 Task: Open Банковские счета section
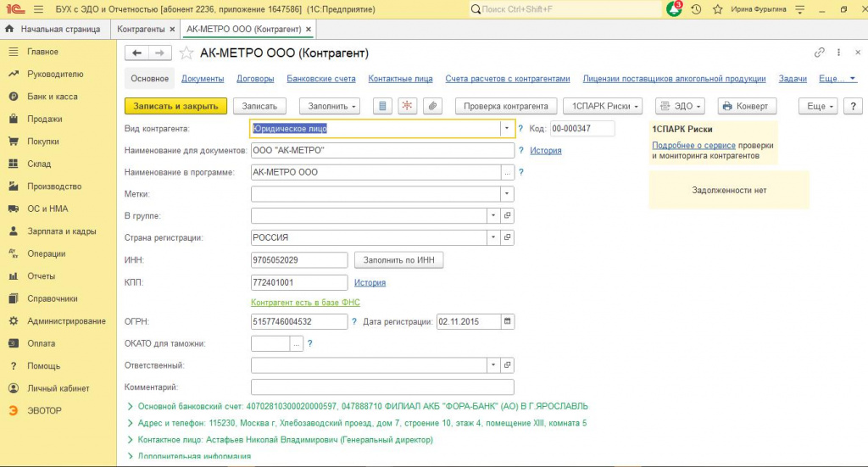click(321, 79)
